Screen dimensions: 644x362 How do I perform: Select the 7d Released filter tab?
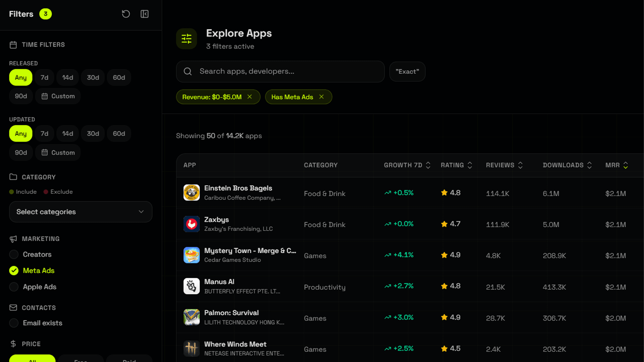[x=44, y=77]
